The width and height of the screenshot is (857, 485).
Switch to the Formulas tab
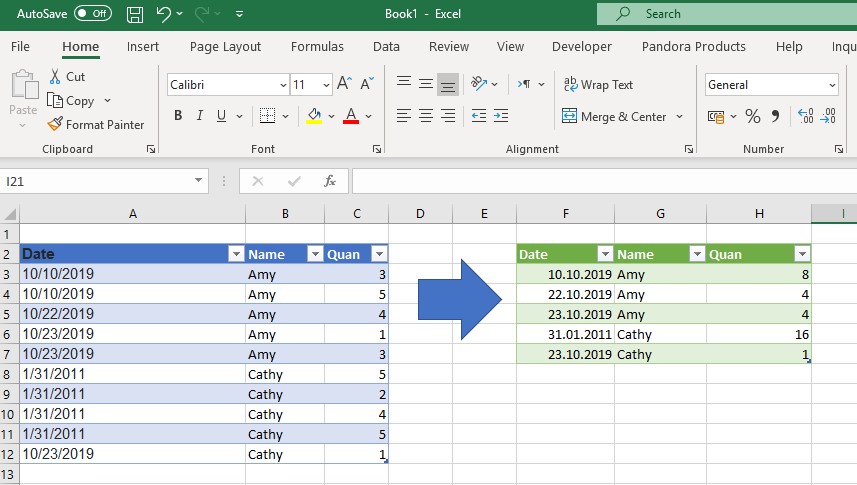pos(317,46)
